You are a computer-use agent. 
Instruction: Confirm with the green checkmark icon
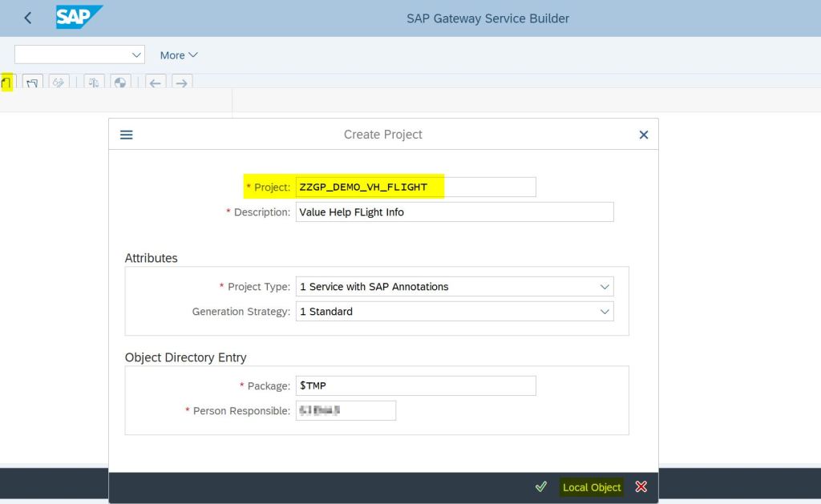pos(541,486)
